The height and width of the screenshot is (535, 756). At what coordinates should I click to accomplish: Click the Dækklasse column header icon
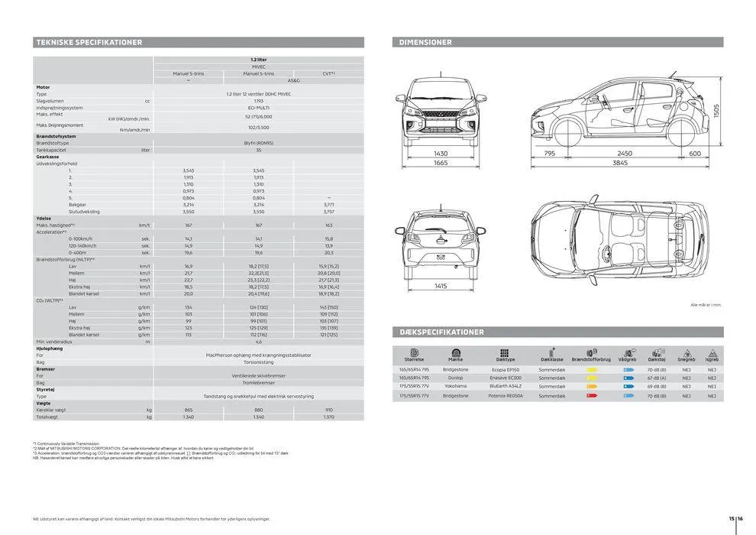point(551,352)
